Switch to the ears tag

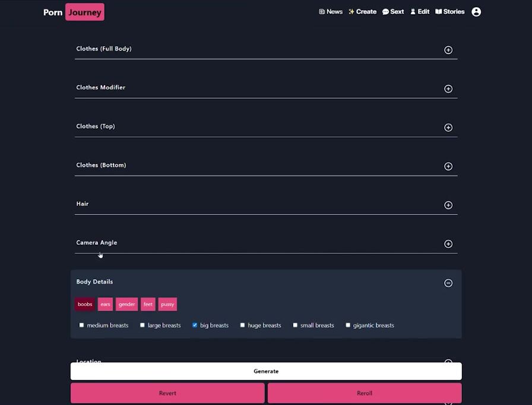105,305
